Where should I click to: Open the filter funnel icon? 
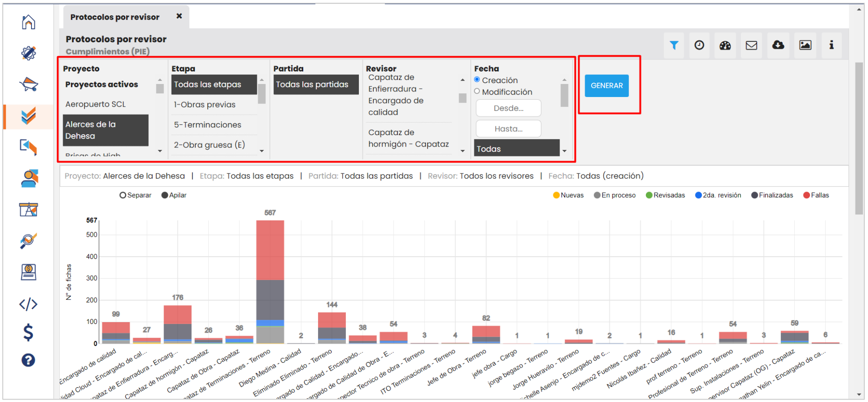pyautogui.click(x=674, y=45)
